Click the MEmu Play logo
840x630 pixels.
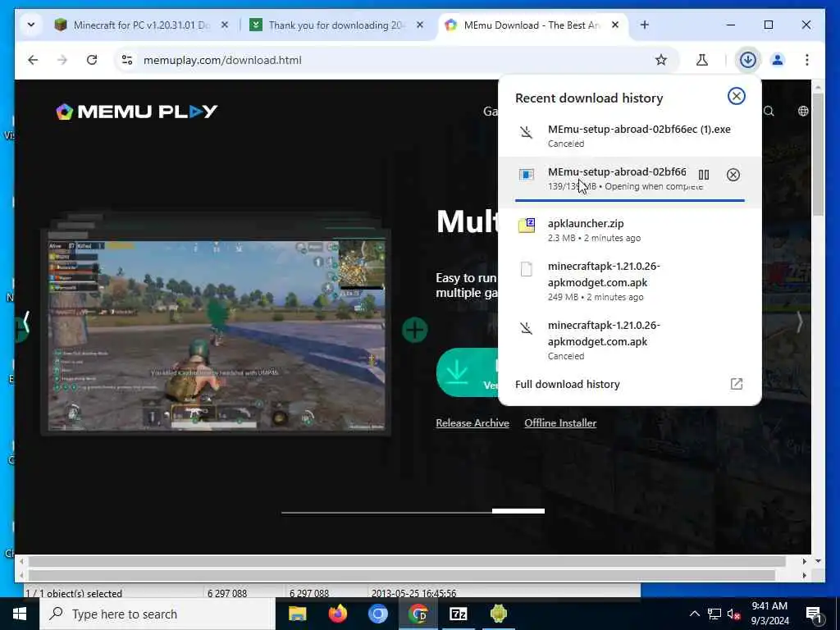pos(137,112)
